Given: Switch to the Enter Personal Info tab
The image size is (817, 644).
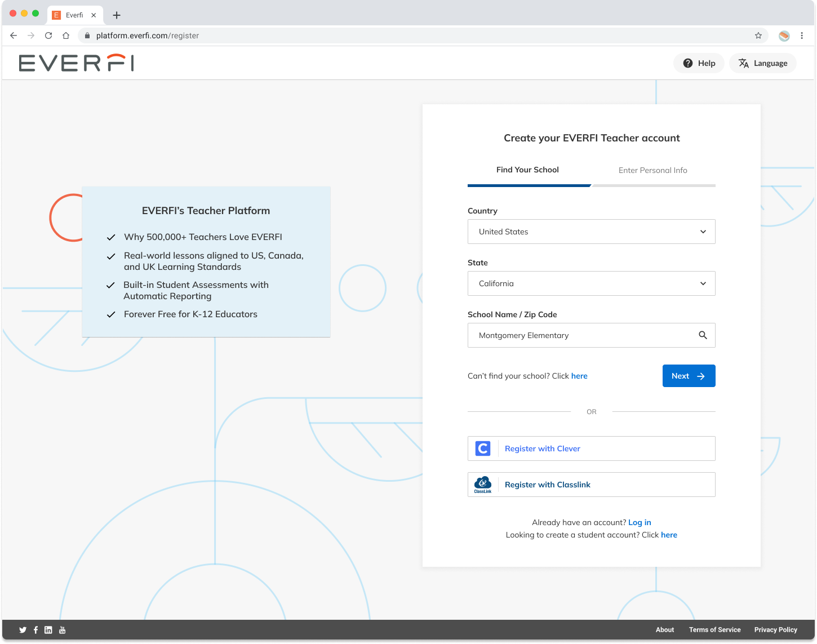Looking at the screenshot, I should point(653,170).
